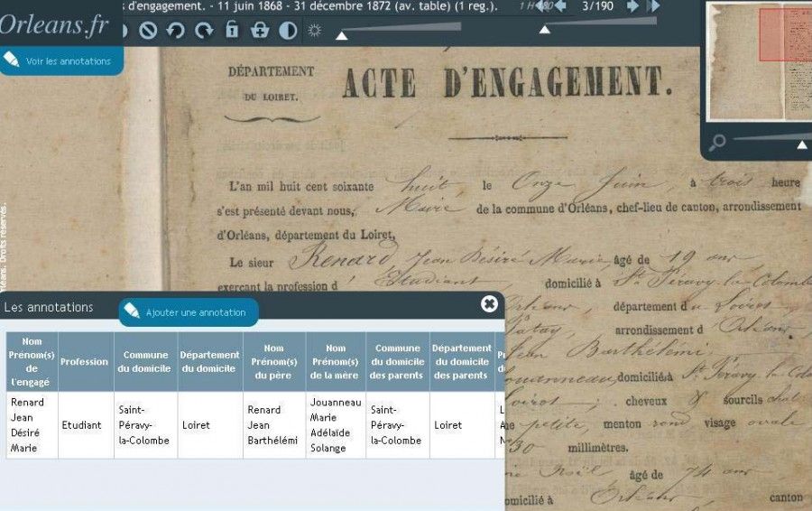Click the open padlock icon

pos(232,30)
